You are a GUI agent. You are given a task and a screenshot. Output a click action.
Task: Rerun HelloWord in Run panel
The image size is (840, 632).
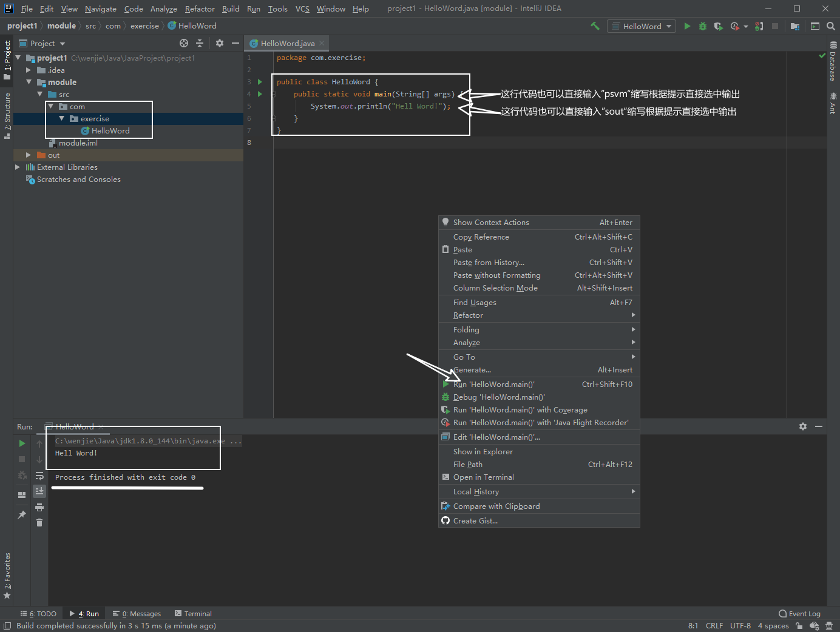click(22, 443)
